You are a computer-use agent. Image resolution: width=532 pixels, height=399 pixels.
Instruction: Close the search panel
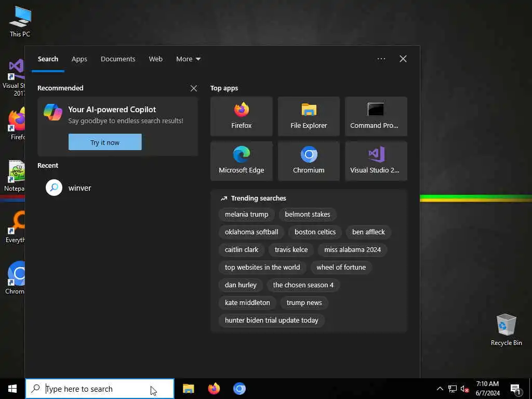coord(403,59)
